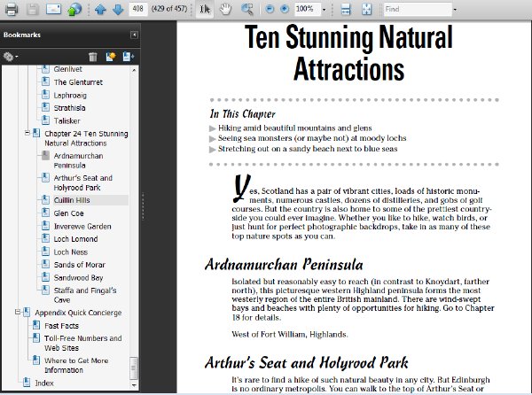Go to previous page with the up arrow
The image size is (532, 395).
pyautogui.click(x=100, y=9)
